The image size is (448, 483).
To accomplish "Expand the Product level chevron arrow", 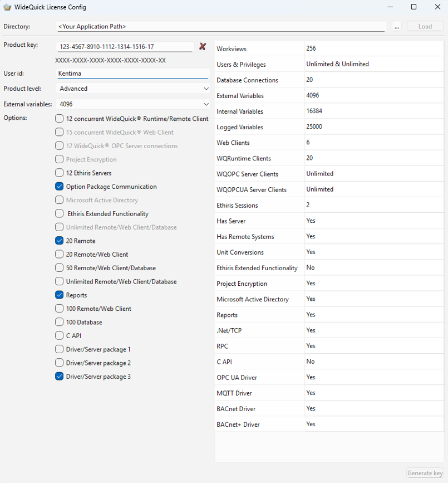I will tap(206, 89).
